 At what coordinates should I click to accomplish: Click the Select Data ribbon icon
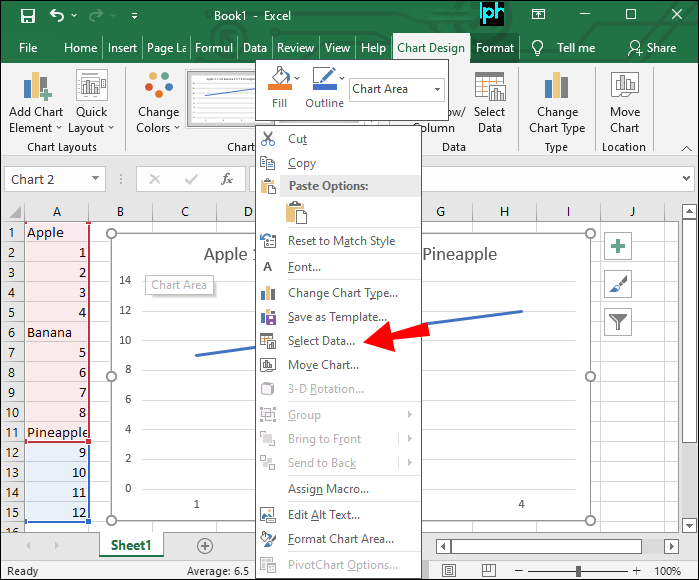pos(489,103)
